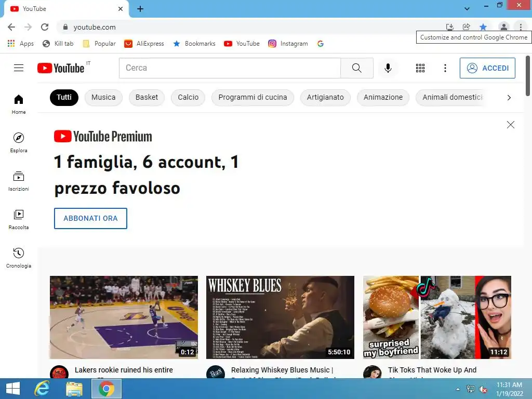Click the Chrome taskbar icon
532x399 pixels.
(x=107, y=389)
